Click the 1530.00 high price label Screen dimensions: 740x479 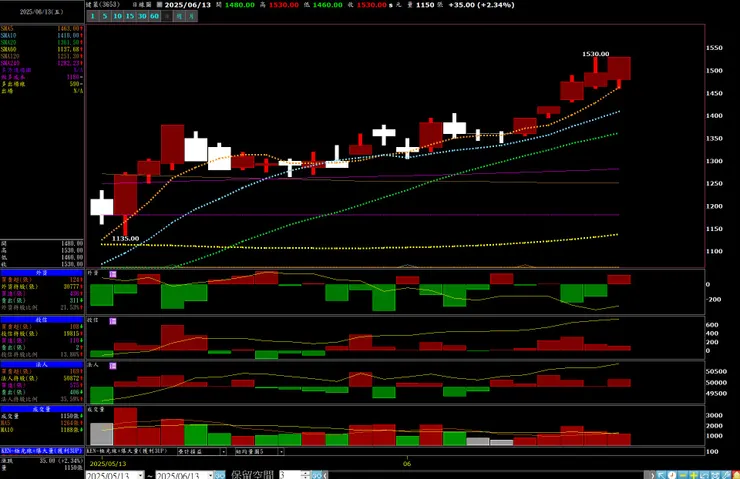(595, 54)
